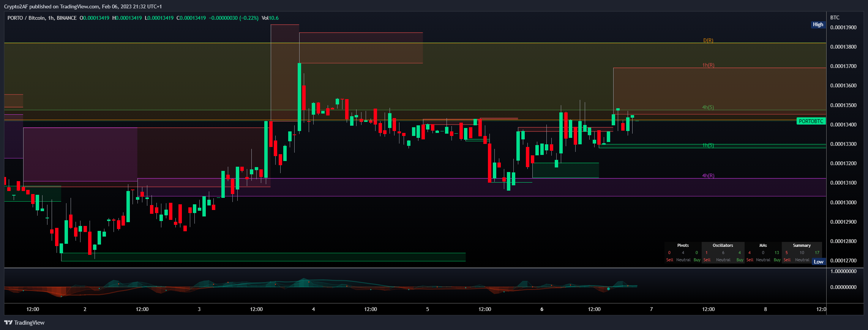This screenshot has height=330, width=868.
Task: Click the date label 4 on time axis
Action: pos(313,309)
